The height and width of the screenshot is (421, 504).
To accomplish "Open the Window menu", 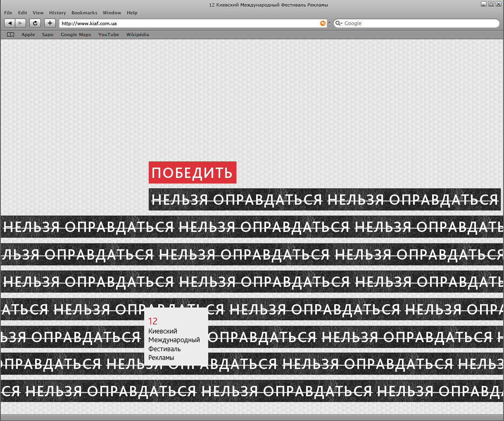I will (112, 13).
